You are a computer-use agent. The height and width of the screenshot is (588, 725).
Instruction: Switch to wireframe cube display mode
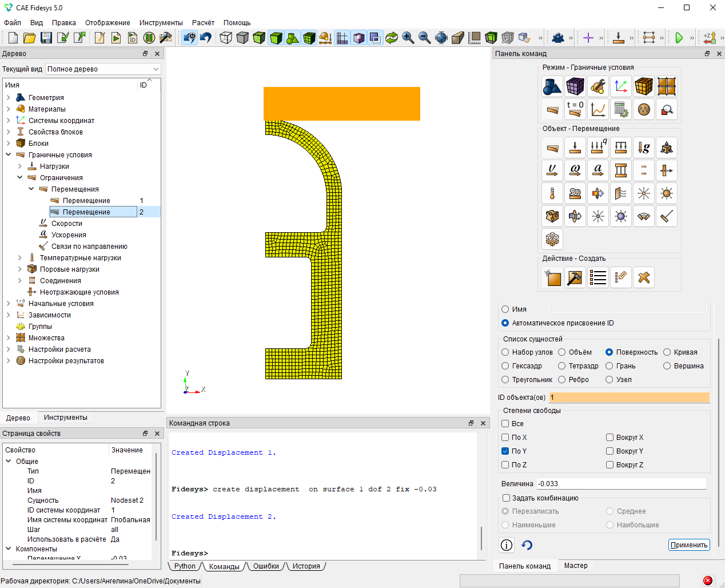(x=226, y=38)
